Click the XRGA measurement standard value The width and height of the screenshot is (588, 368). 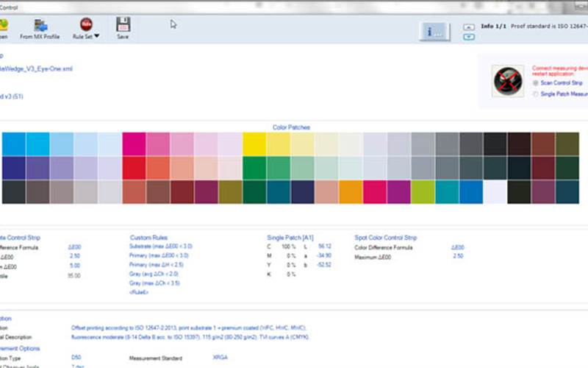(x=220, y=356)
